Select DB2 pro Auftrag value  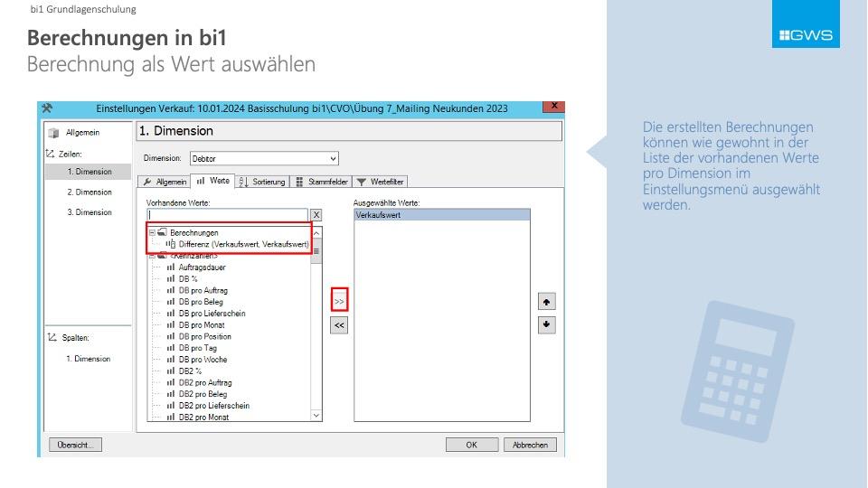pyautogui.click(x=205, y=383)
